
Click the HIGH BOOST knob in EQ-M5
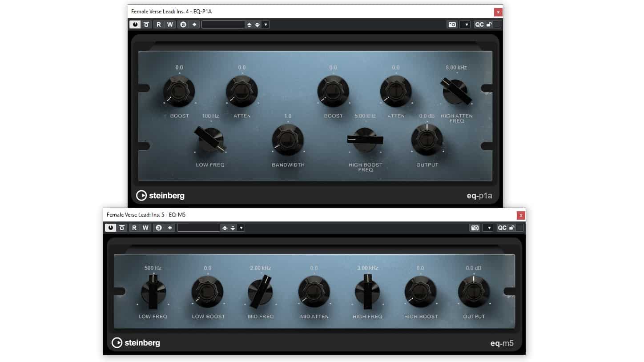(x=420, y=292)
